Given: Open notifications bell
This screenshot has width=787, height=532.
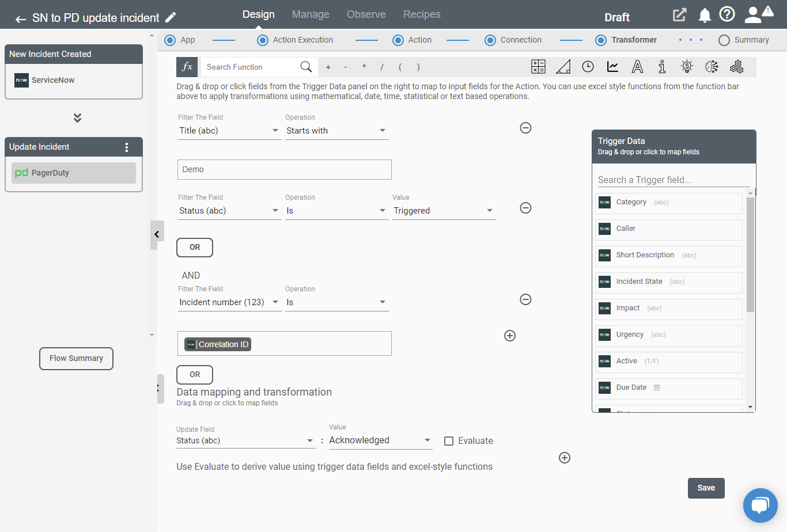Looking at the screenshot, I should pos(705,16).
